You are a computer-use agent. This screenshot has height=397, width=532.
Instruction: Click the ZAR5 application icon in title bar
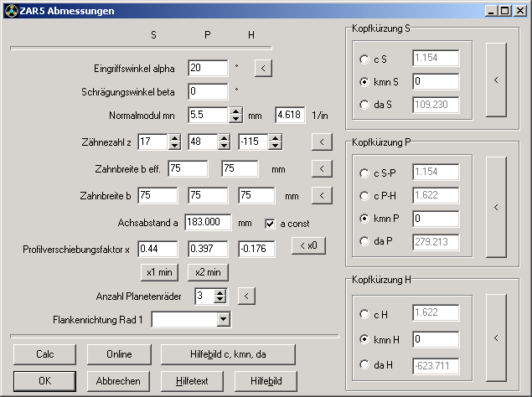11,11
